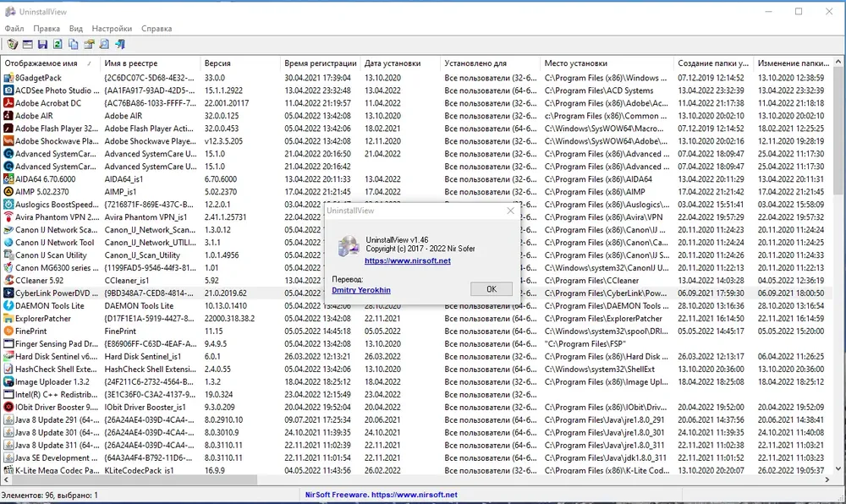Viewport: 846px width, 504px height.
Task: Select the HashCheck Shell Extension row
Action: pyautogui.click(x=416, y=370)
